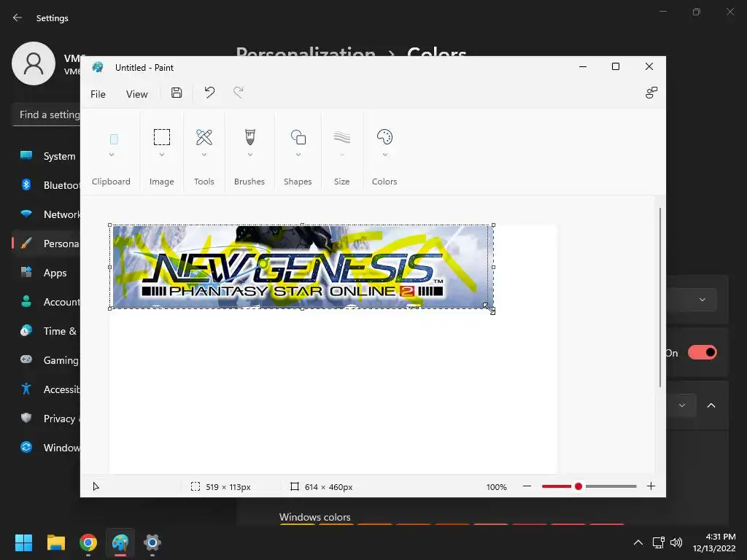Click the clock showing 4:31 PM
This screenshot has width=747, height=560.
[714, 542]
